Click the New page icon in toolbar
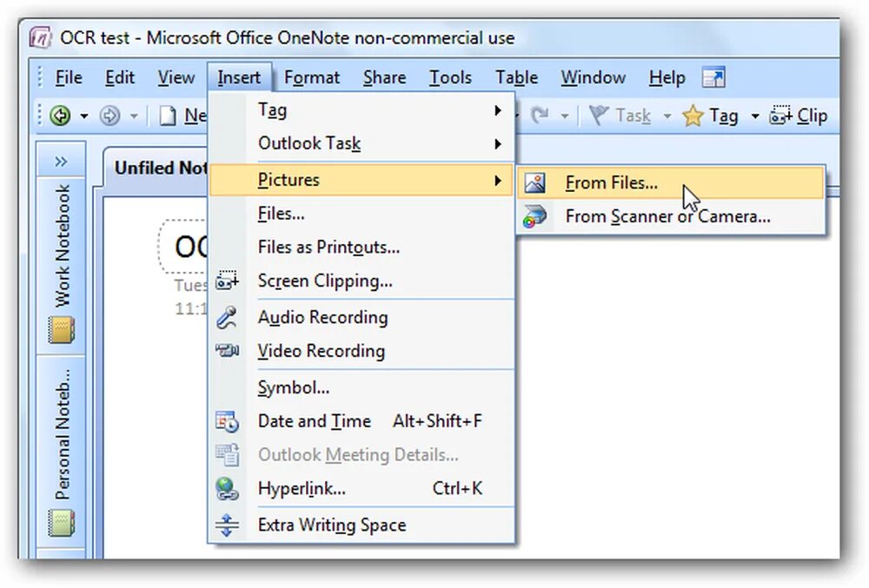 [168, 116]
